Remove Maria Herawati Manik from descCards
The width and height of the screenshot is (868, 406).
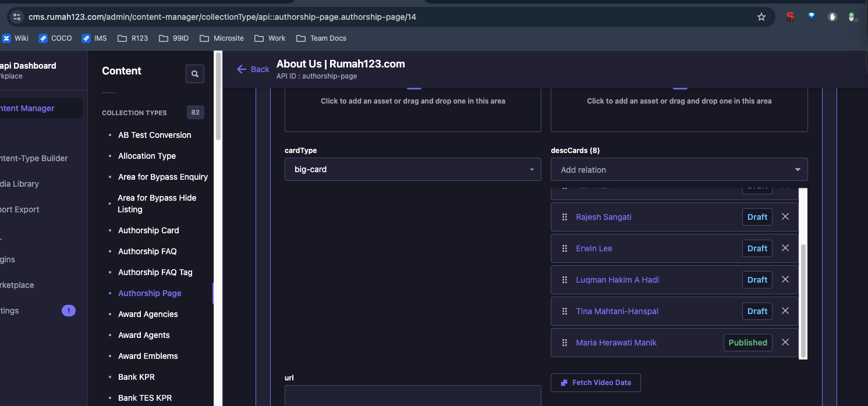pos(785,342)
